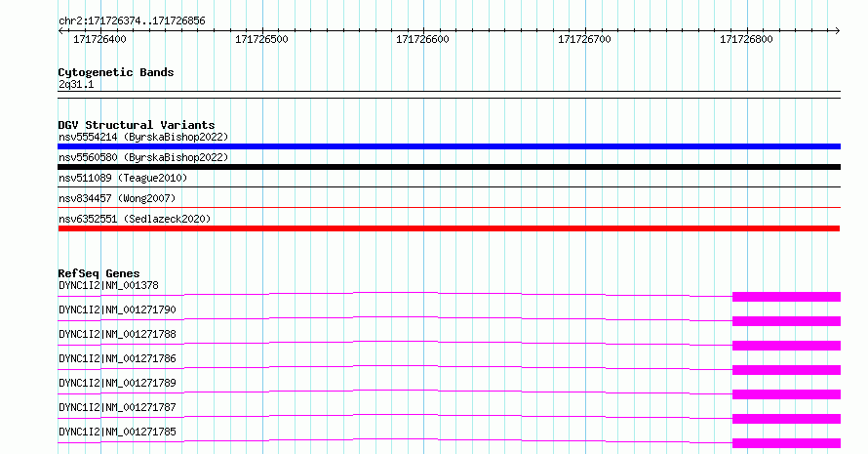This screenshot has height=454, width=868.
Task: Open variant nsv5560580 (ByrskaBishop2022) label
Action: tap(143, 157)
